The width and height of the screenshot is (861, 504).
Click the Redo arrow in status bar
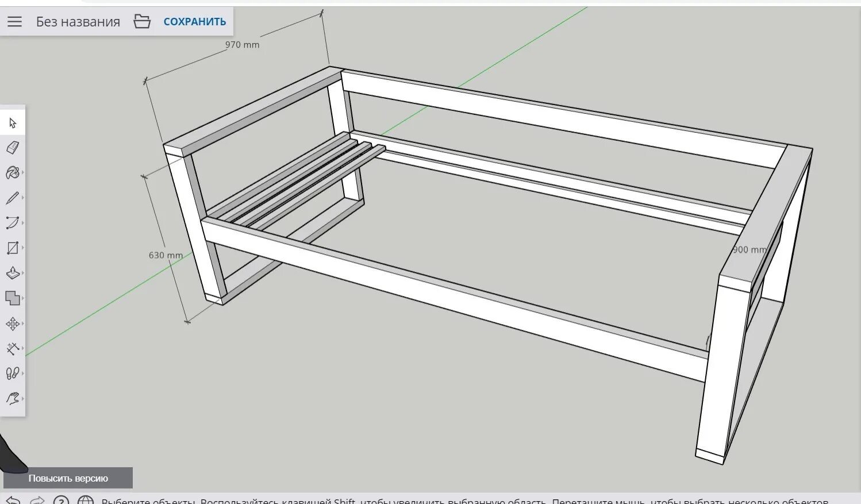[x=37, y=500]
